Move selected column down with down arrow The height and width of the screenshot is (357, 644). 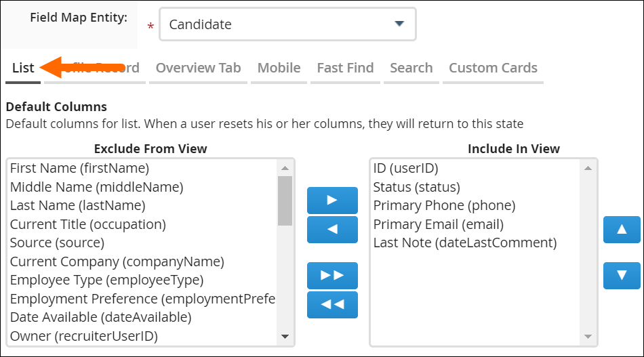[621, 275]
